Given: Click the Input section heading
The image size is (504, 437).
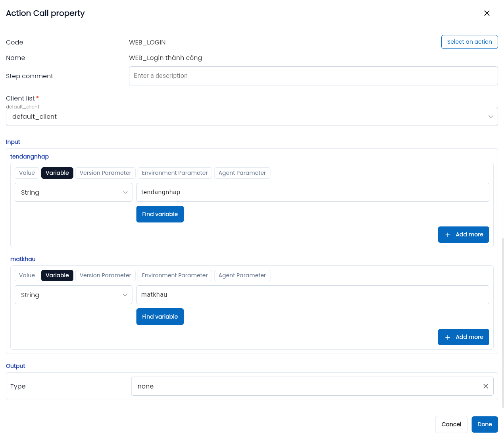Looking at the screenshot, I should coord(13,142).
